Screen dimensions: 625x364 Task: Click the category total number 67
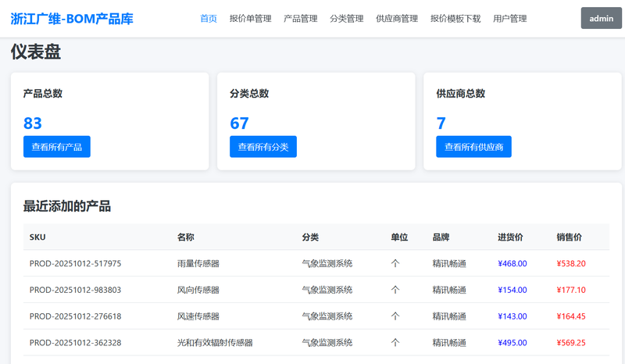pyautogui.click(x=239, y=123)
